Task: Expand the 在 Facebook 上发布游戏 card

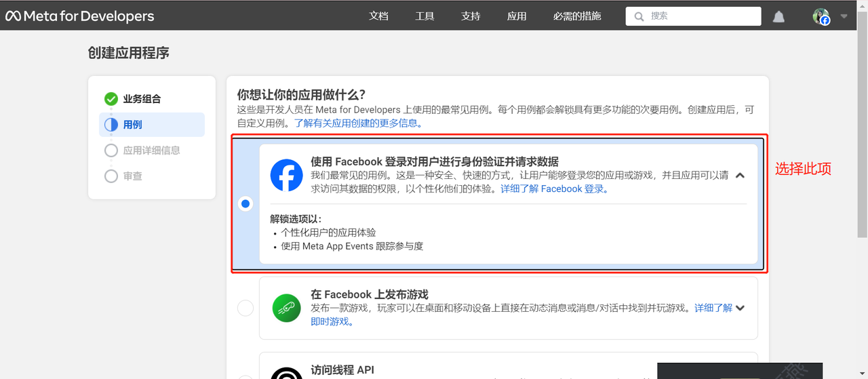Action: pyautogui.click(x=740, y=308)
